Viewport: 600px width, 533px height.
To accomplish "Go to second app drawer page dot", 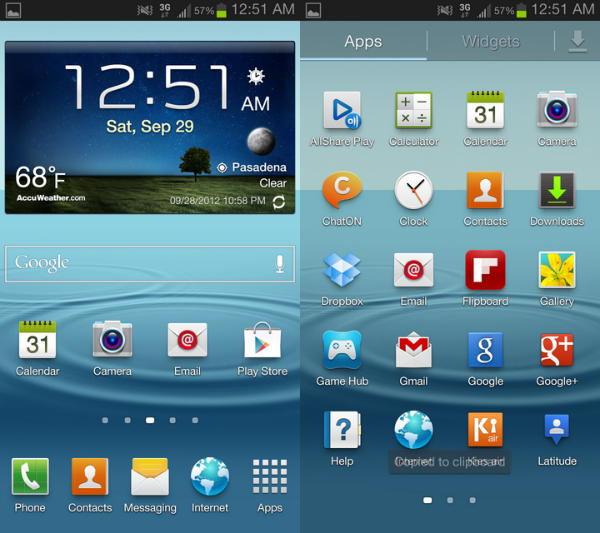I will 450,500.
